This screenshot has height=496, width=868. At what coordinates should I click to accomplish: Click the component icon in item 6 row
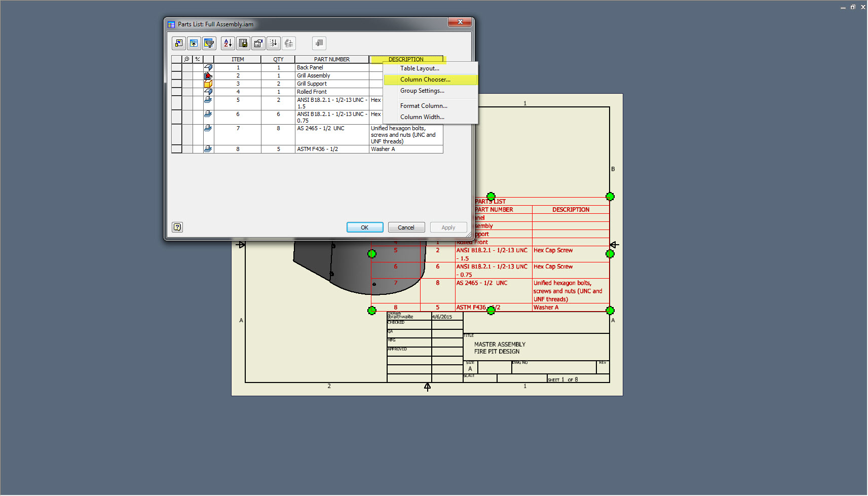(208, 114)
